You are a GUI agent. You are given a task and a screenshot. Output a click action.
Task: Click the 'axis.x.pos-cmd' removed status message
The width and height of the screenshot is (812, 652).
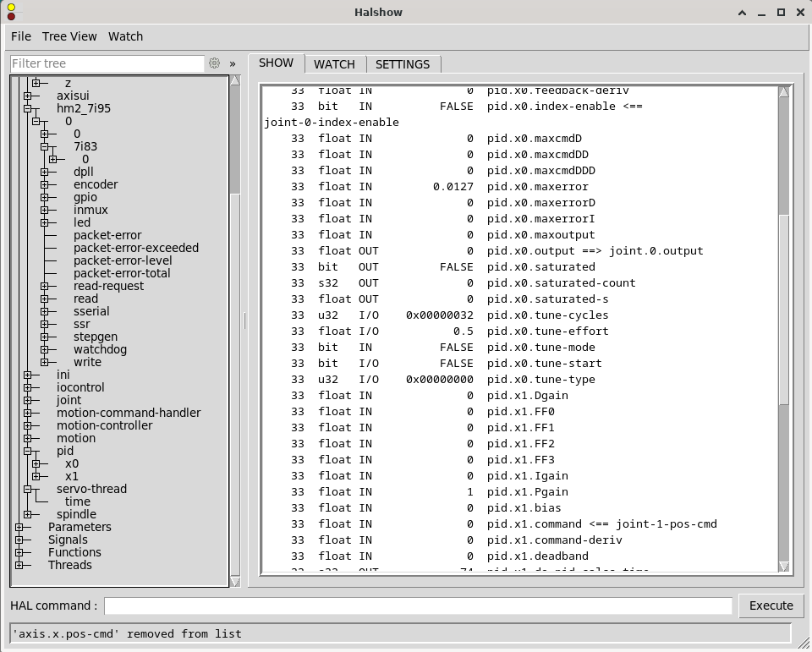128,633
